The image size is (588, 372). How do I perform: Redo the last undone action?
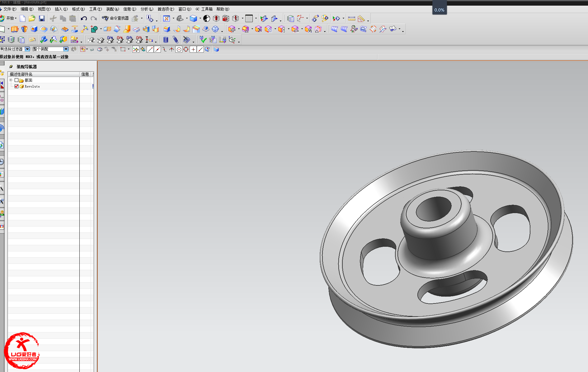tap(94, 19)
